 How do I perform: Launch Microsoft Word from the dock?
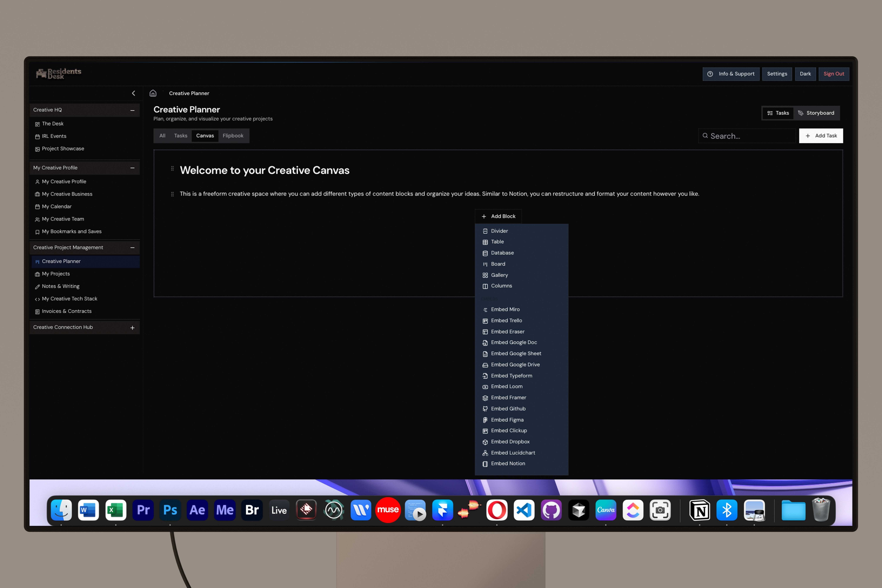(x=88, y=510)
